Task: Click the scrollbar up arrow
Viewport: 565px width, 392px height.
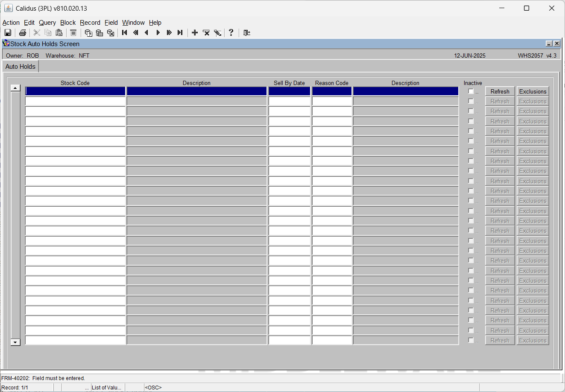Action: (15, 88)
